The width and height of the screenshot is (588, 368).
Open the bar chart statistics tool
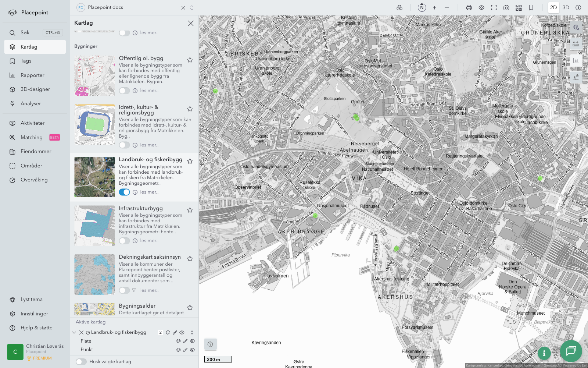point(576,61)
